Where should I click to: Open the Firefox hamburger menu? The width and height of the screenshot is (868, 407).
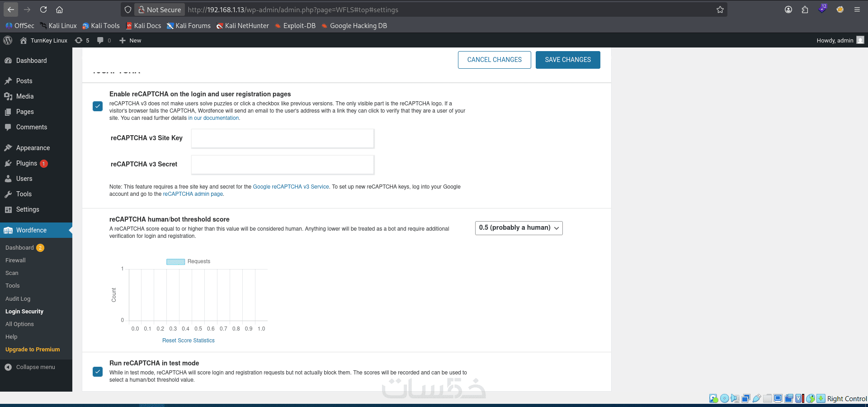[857, 9]
